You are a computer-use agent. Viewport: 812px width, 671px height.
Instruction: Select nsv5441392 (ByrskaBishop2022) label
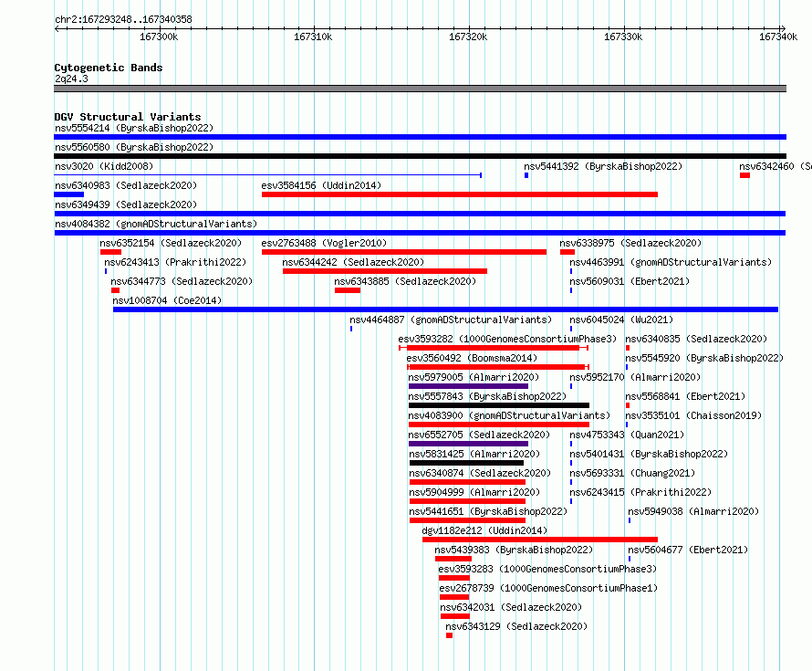pos(603,166)
